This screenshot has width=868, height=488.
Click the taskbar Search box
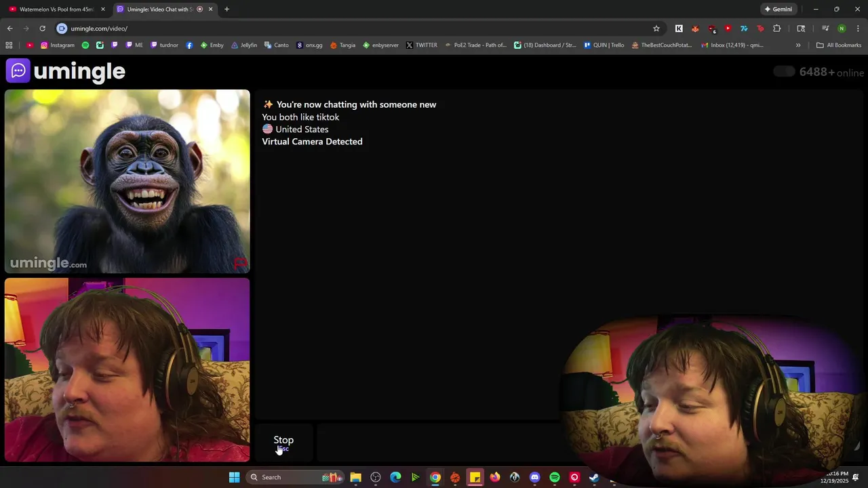pyautogui.click(x=296, y=477)
